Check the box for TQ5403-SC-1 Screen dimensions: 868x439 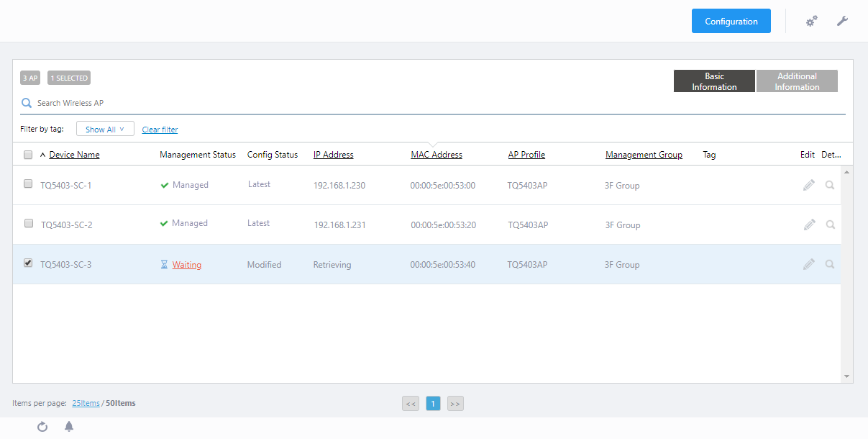(28, 184)
